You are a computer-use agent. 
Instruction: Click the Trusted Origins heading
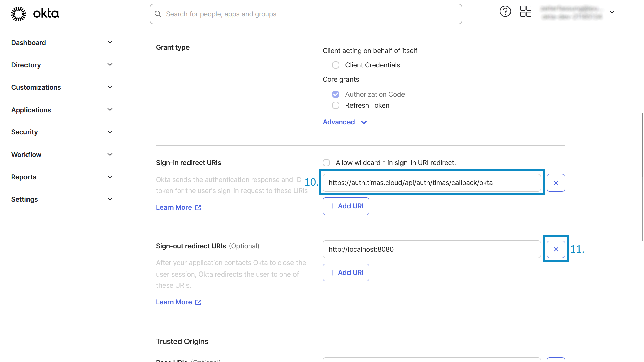[x=182, y=341]
